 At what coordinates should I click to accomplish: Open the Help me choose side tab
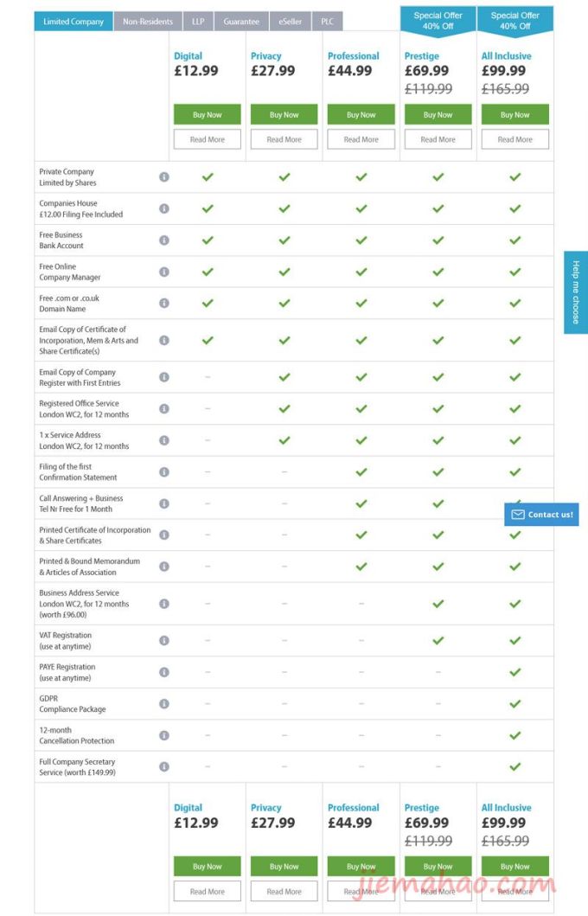pyautogui.click(x=576, y=292)
